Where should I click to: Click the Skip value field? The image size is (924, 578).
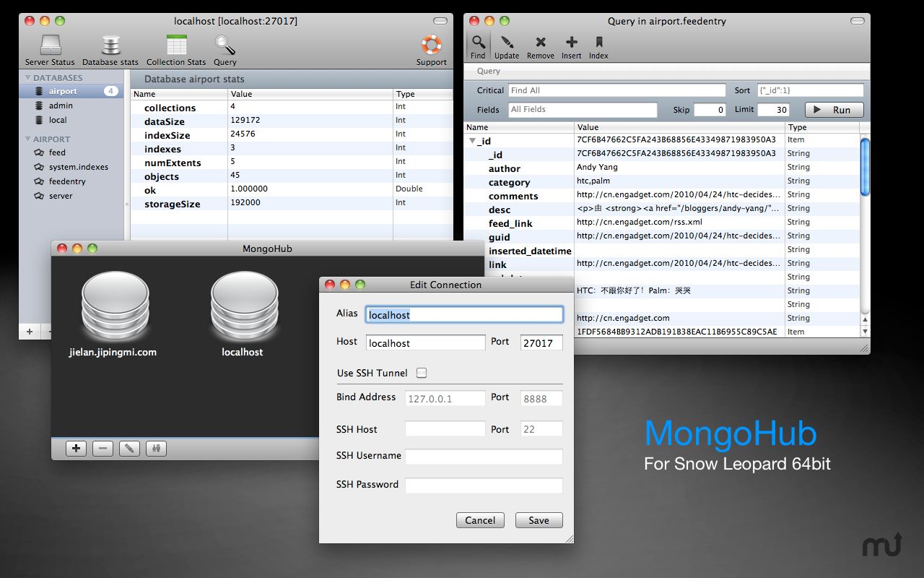[710, 110]
